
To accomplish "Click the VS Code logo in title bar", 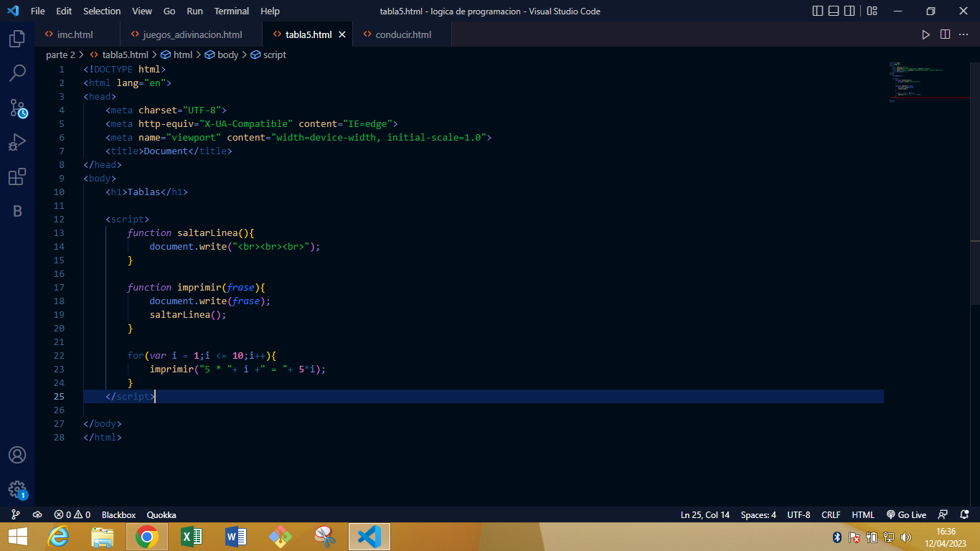I will pos(12,11).
